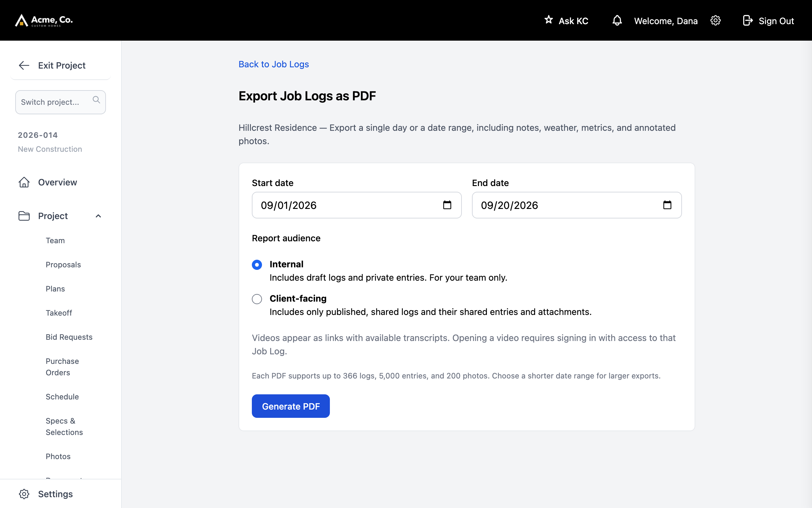Screen dimensions: 812x508
Task: Click the Project folder icon
Action: tap(24, 216)
